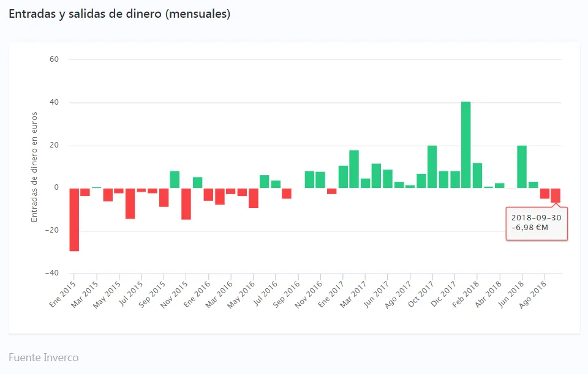This screenshot has width=588, height=374.
Task: Click the tooltip showing 2018-09-30
Action: [537, 223]
